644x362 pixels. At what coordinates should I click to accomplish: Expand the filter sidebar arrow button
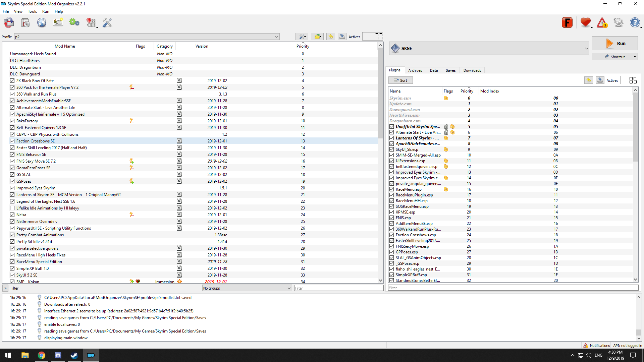(x=5, y=288)
